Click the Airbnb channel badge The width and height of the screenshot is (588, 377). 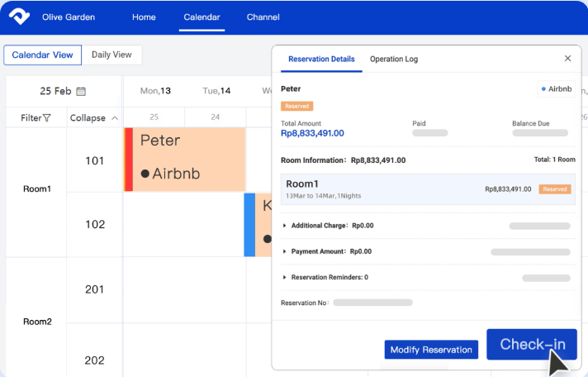click(556, 88)
